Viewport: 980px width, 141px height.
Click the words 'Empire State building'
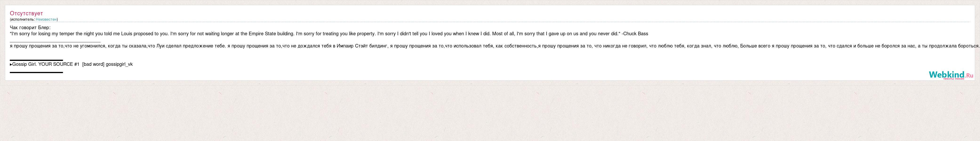[271, 34]
